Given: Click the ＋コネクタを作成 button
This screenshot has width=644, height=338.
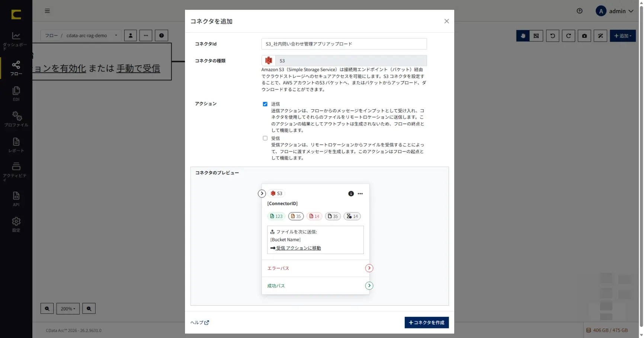Looking at the screenshot, I should tap(427, 322).
